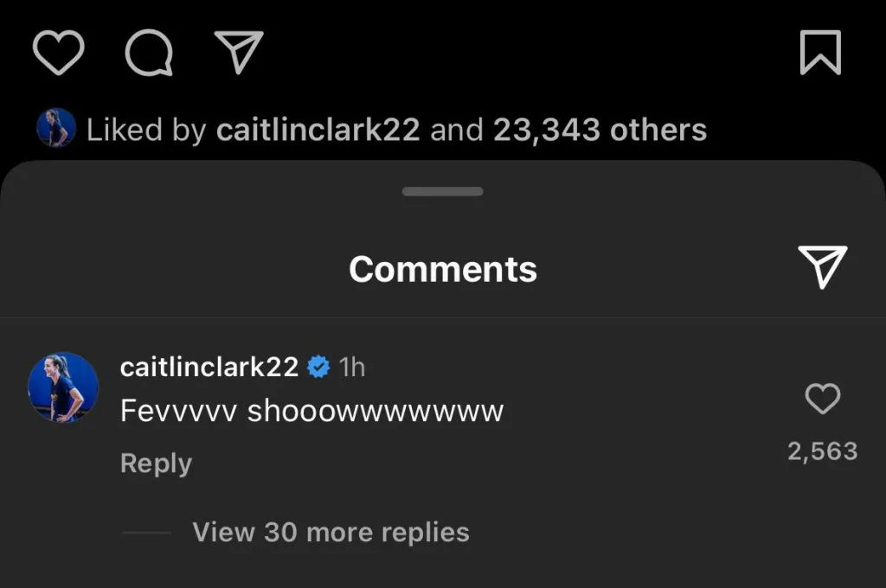Viewport: 886px width, 588px height.
Task: Select the Comments header tab
Action: point(442,268)
